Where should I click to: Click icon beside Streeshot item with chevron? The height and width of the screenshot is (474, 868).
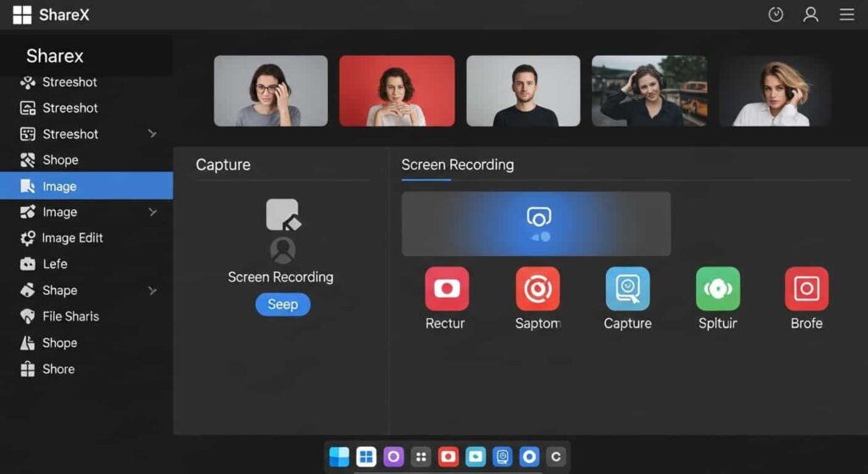28,134
